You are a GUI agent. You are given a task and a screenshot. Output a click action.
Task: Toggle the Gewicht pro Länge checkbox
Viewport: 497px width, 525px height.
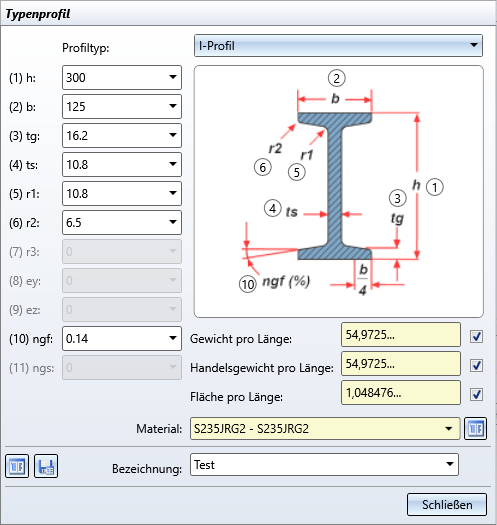click(x=476, y=336)
